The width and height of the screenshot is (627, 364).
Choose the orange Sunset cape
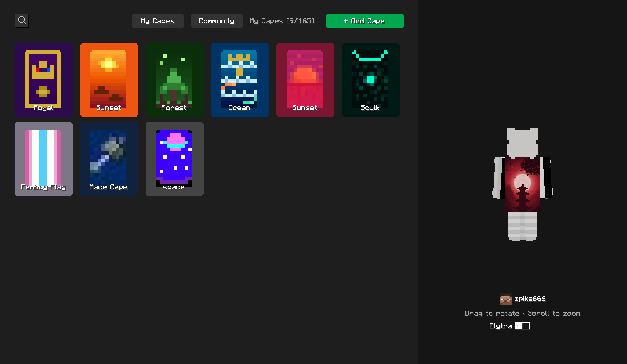pos(109,80)
